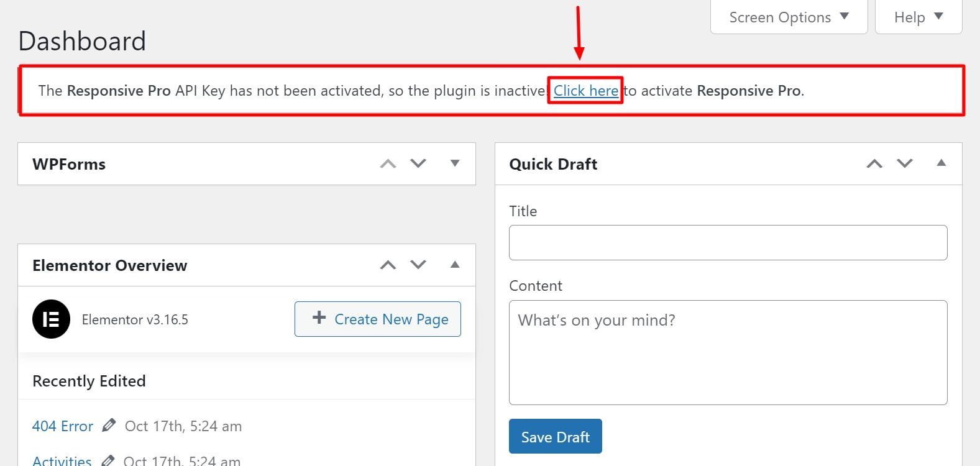Viewport: 980px width, 466px height.
Task: Select the Dashboard page heading
Action: 82,41
